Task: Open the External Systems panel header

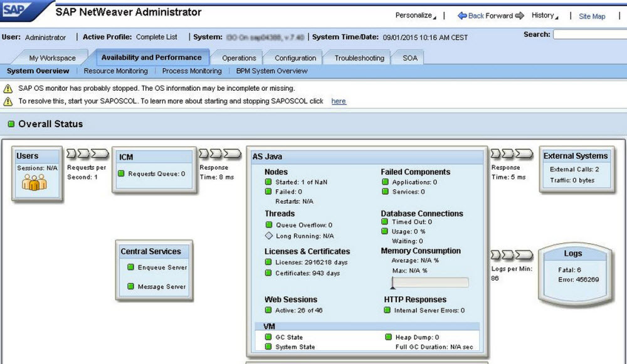Action: 576,156
